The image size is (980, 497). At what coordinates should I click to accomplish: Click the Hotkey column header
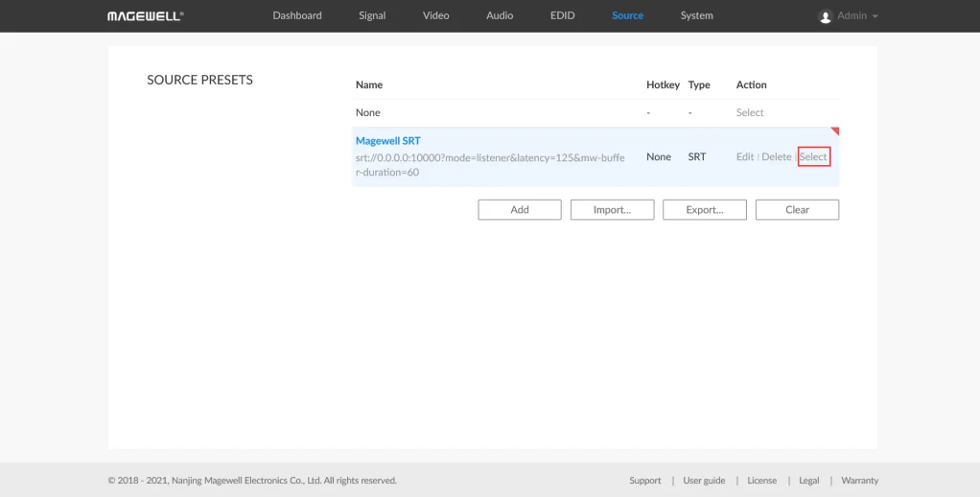pos(663,84)
